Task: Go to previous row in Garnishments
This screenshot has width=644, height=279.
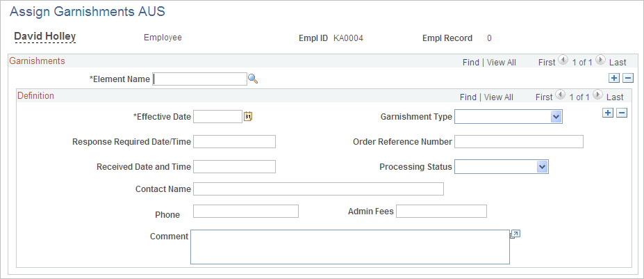Action: [x=564, y=61]
